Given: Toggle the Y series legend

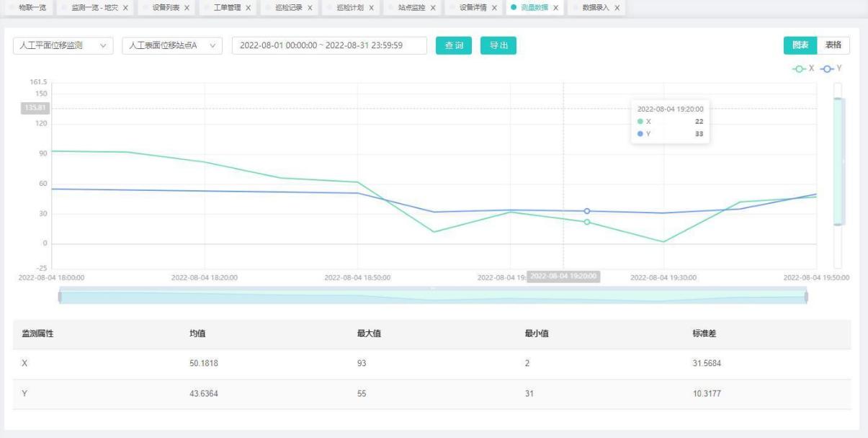Looking at the screenshot, I should pyautogui.click(x=833, y=68).
